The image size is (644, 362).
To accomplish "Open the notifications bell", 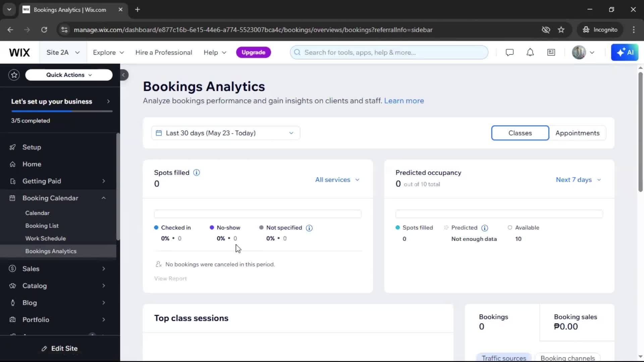I will (x=530, y=52).
